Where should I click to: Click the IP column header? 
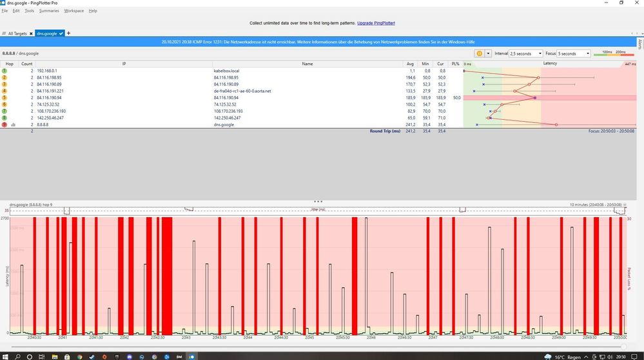124,64
